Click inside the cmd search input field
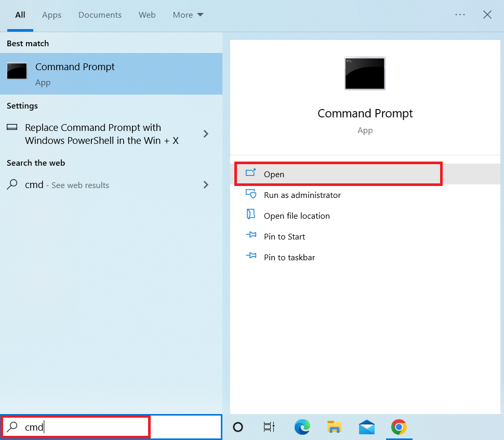 75,426
